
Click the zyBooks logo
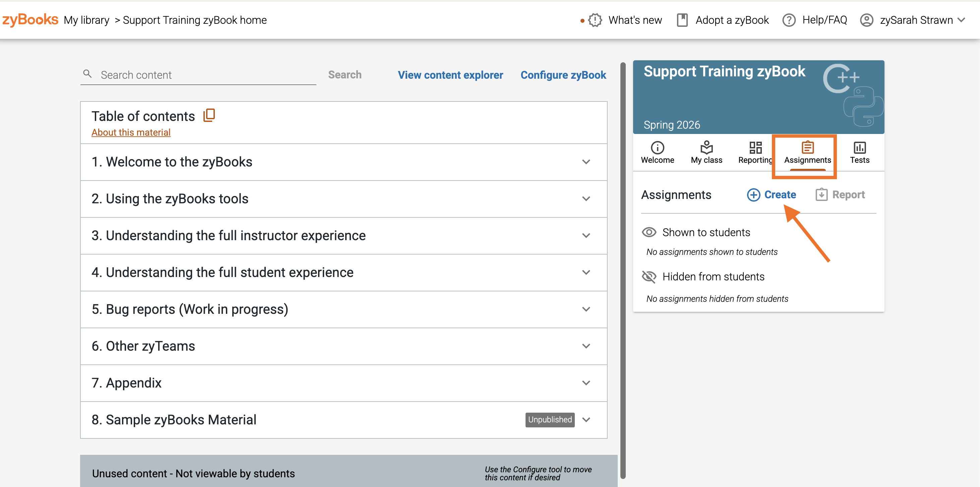30,20
